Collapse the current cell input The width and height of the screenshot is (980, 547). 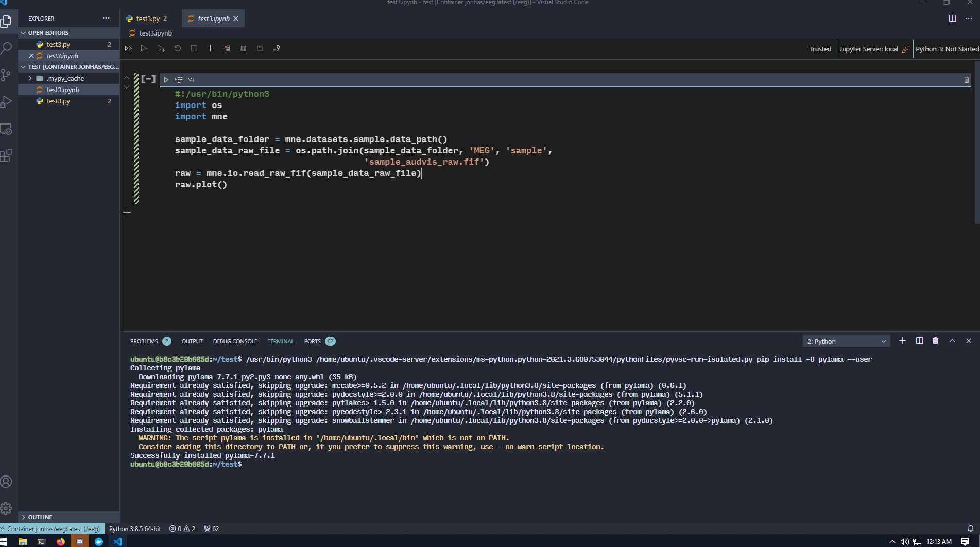148,78
